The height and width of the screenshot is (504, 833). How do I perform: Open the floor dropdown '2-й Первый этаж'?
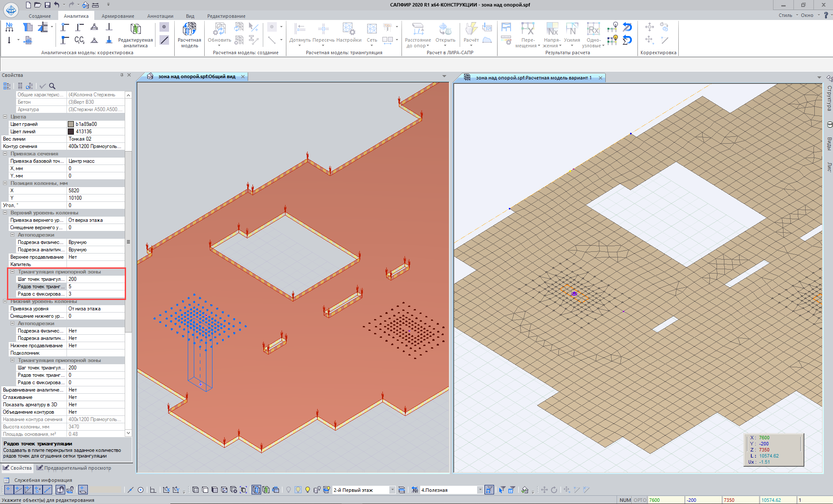click(x=392, y=490)
